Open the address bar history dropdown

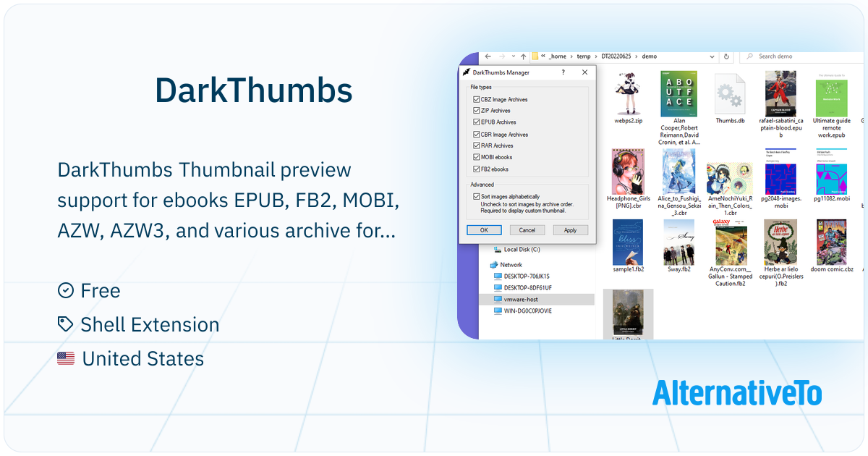pyautogui.click(x=712, y=56)
